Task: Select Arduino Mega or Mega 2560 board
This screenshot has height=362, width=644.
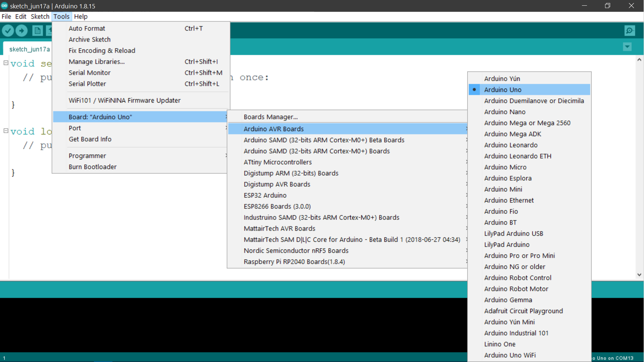Action: (x=529, y=123)
